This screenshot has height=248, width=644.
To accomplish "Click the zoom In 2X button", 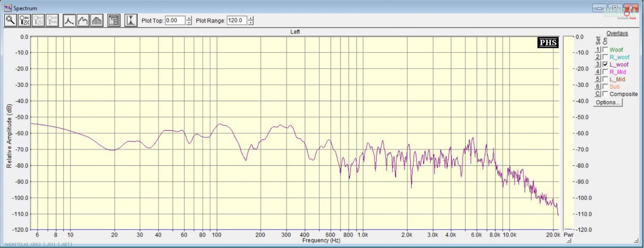I will (25, 20).
